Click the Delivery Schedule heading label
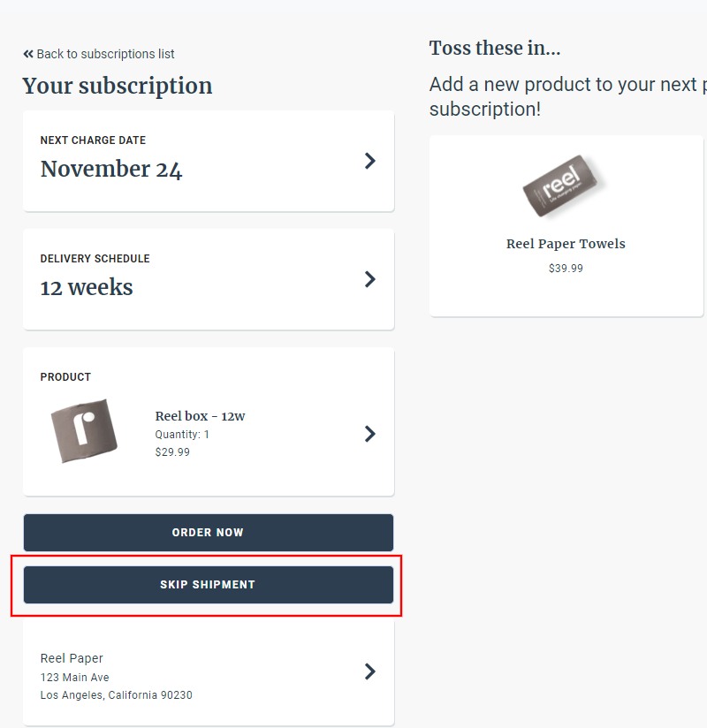 [95, 259]
